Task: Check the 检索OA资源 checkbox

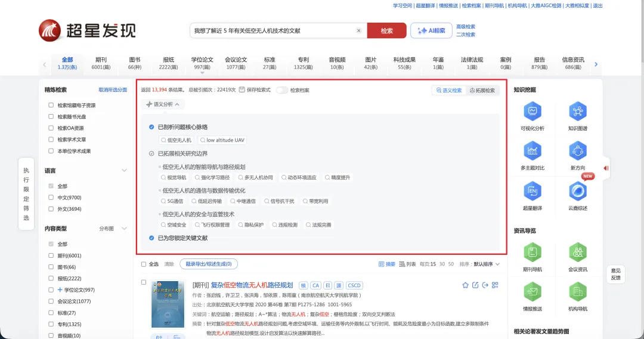Action: (x=52, y=128)
